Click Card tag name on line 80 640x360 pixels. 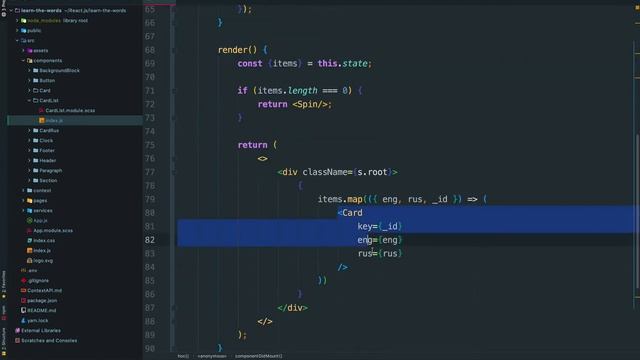pos(352,213)
